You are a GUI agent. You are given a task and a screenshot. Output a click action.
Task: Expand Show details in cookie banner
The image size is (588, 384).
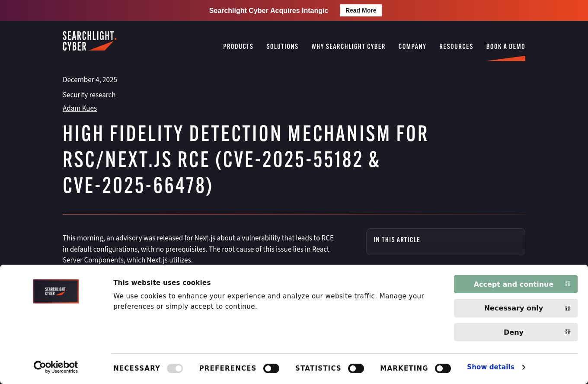coord(490,367)
